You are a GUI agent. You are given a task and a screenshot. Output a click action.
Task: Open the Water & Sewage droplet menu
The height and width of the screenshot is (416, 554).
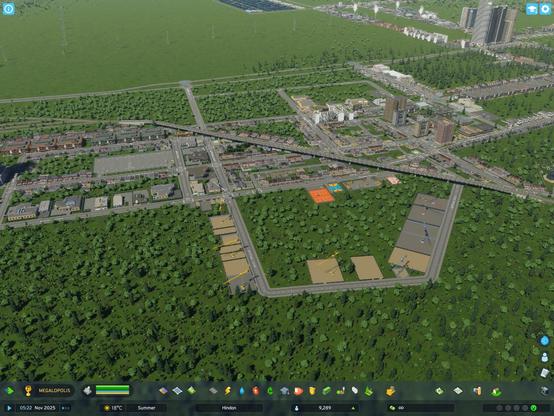[242, 391]
